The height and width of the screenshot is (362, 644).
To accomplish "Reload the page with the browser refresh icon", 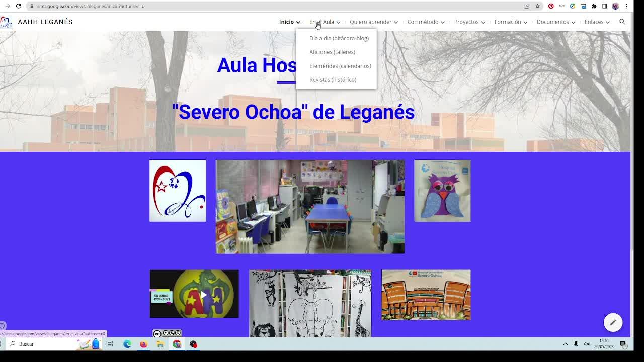I will (18, 6).
